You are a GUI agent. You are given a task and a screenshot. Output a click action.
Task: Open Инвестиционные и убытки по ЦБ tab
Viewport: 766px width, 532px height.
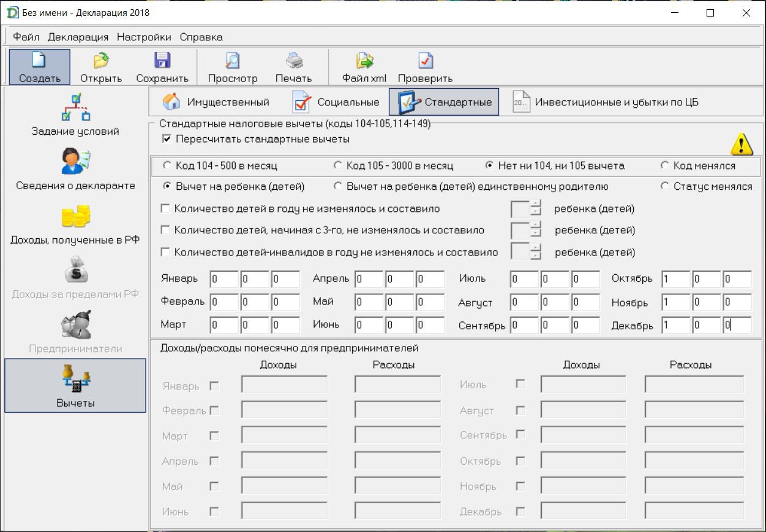[606, 102]
